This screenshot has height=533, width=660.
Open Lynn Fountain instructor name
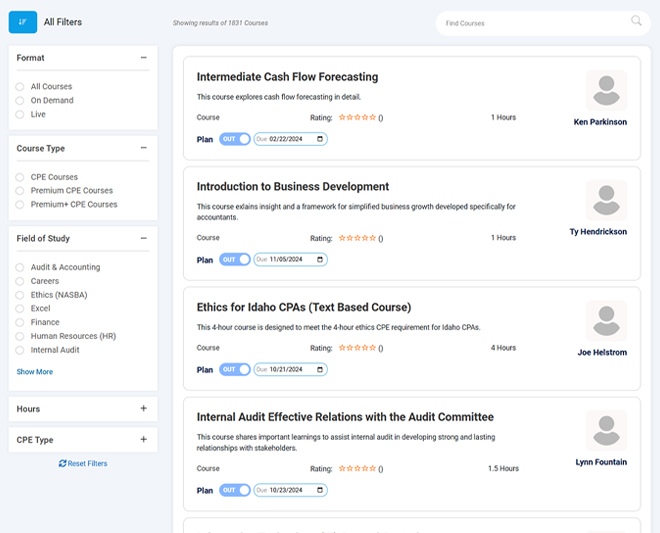(601, 462)
